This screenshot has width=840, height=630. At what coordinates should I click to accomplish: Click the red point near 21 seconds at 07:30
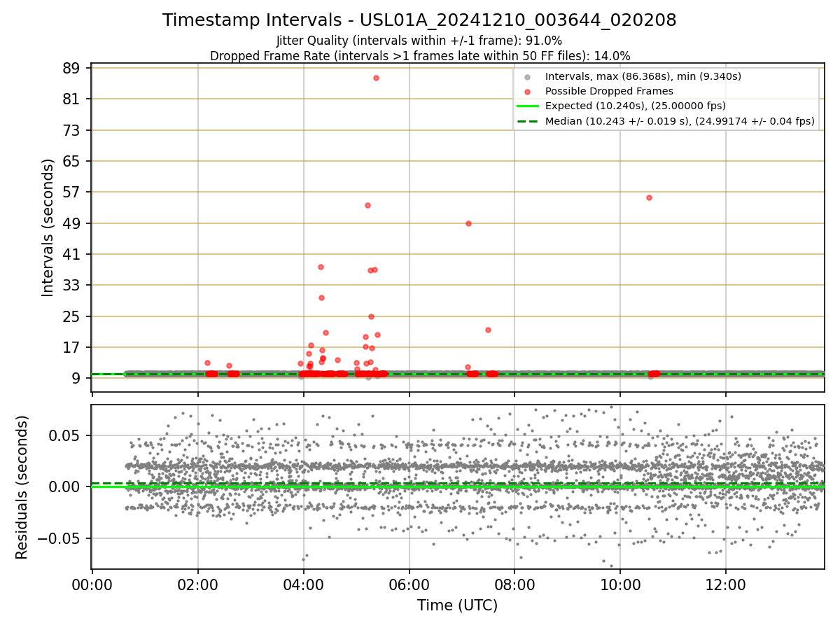coord(488,330)
